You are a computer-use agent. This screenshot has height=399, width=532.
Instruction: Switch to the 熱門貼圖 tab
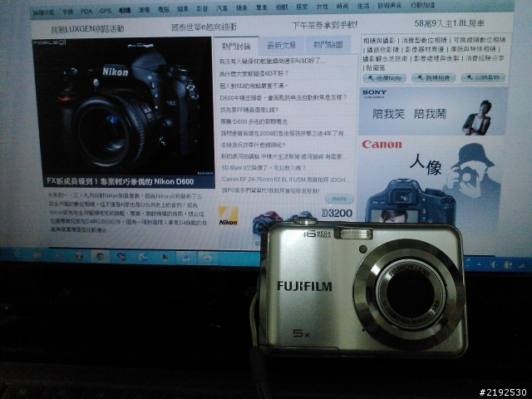(328, 44)
